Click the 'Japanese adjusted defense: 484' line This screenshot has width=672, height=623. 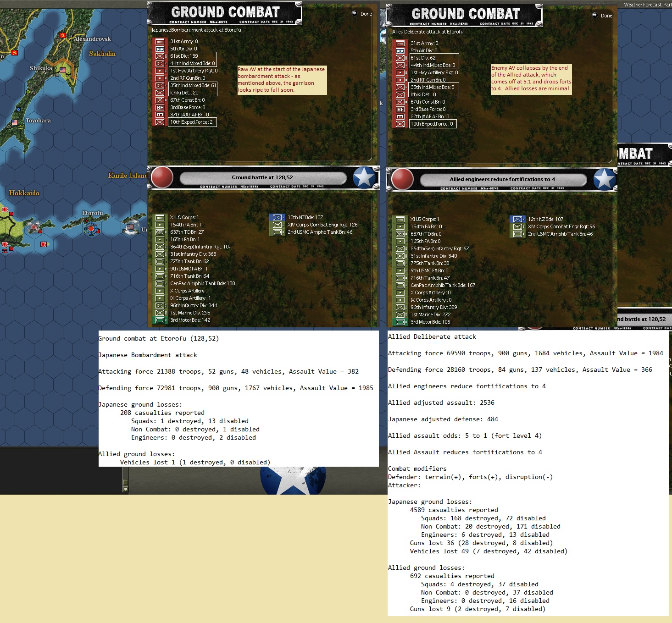(x=443, y=419)
